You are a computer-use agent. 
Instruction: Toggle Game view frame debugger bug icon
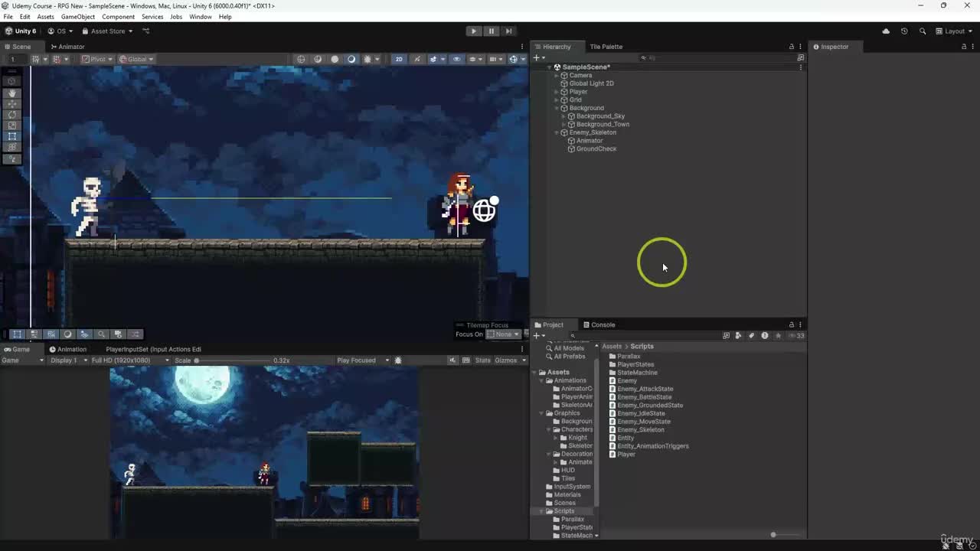tap(398, 360)
